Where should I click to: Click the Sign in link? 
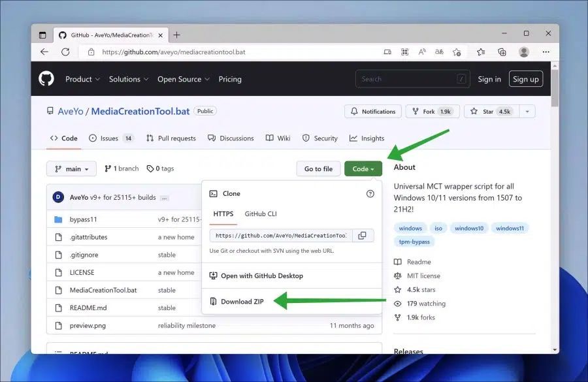[x=489, y=79]
